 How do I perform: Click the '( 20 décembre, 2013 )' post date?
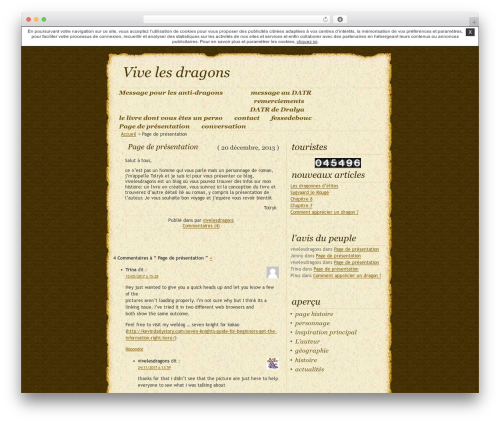[x=248, y=148]
